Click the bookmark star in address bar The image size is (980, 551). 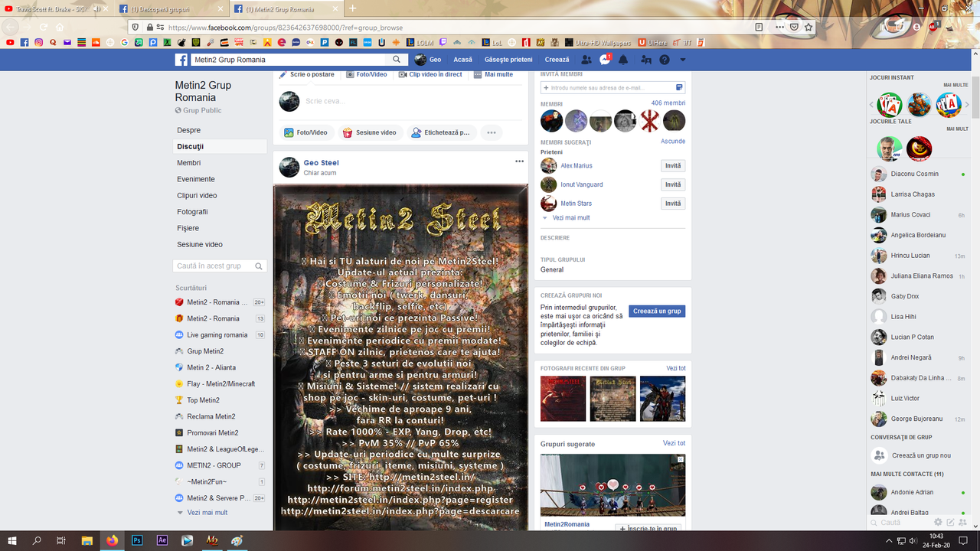(808, 27)
